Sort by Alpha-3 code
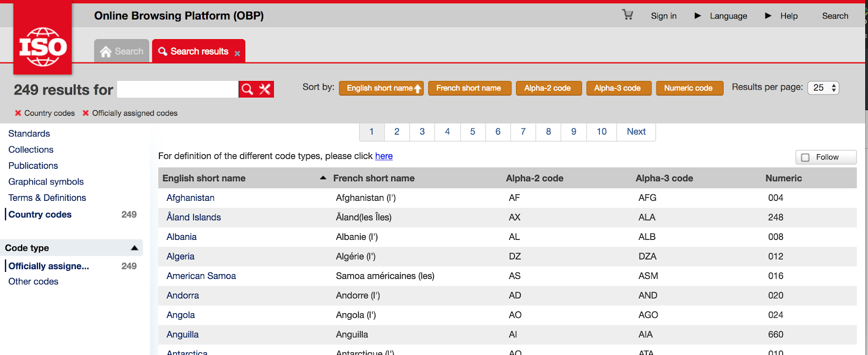This screenshot has height=355, width=868. click(618, 88)
